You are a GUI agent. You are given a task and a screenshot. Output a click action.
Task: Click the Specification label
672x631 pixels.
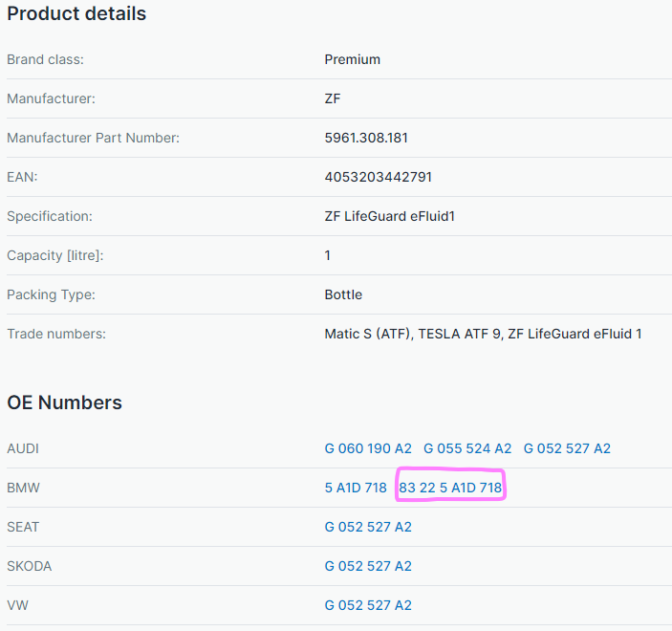[x=50, y=216]
